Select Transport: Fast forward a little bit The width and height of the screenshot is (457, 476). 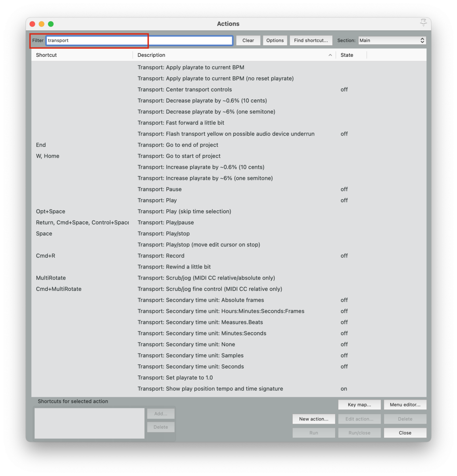181,123
